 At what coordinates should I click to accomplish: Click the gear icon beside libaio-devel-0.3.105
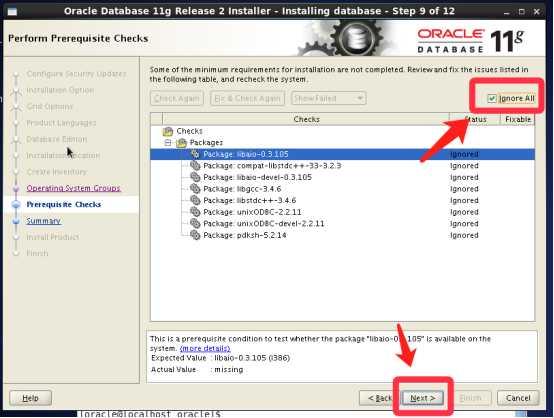pos(195,177)
